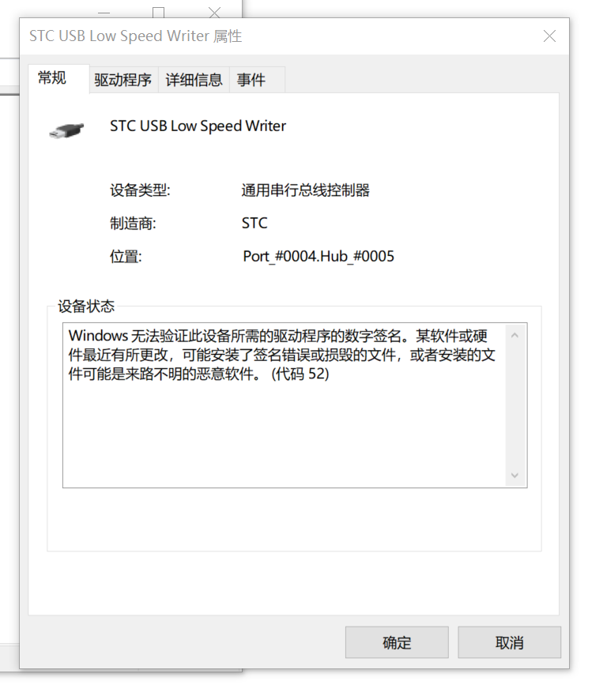Viewport: 603px width, 700px height.
Task: Click the status box scroll down arrow
Action: point(514,475)
